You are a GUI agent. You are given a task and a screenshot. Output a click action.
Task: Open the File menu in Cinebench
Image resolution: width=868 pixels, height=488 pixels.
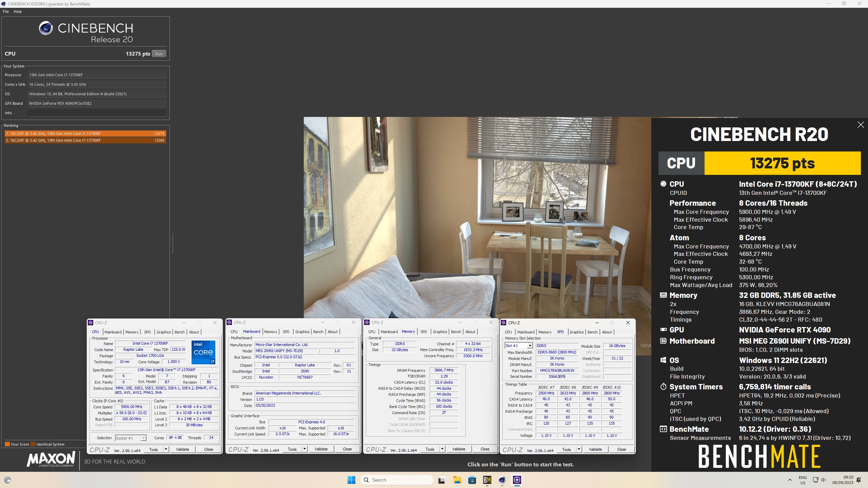6,12
